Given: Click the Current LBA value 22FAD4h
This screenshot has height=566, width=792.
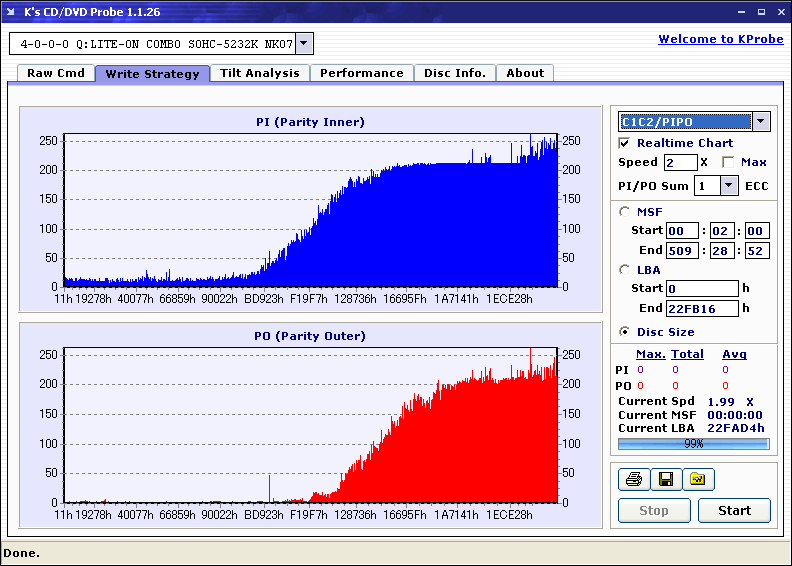Looking at the screenshot, I should pos(736,428).
